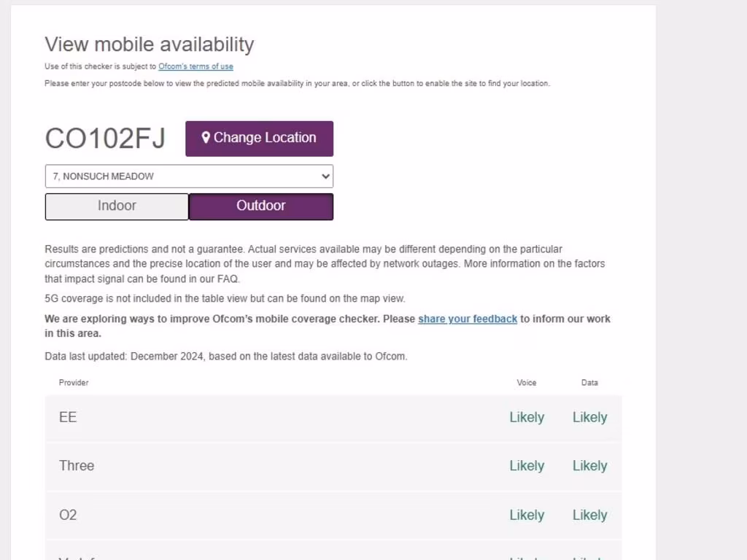Open the share your feedback link
747x560 pixels.
(468, 319)
